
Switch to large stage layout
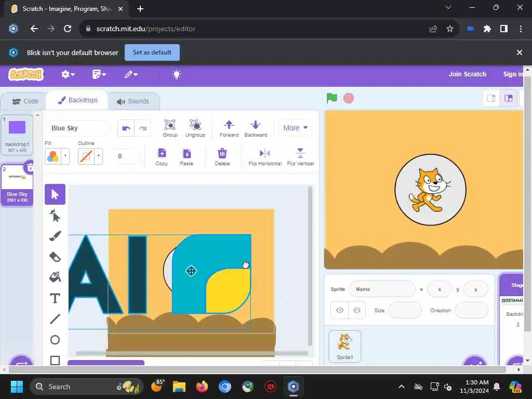[508, 98]
